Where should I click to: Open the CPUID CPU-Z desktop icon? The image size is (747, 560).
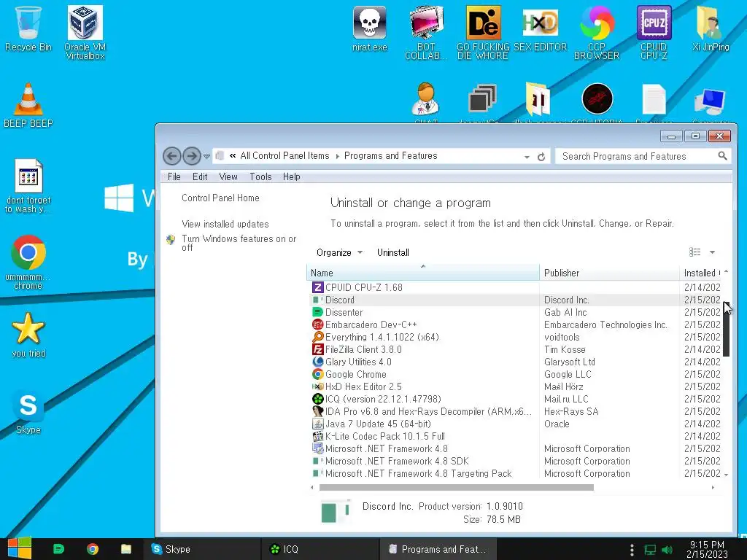tap(654, 32)
